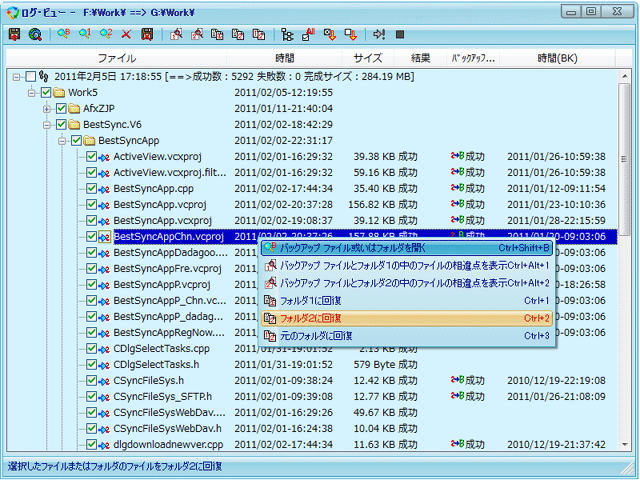Uncheck the Work5 folder checkbox
Image resolution: width=640 pixels, height=480 pixels.
click(x=46, y=93)
